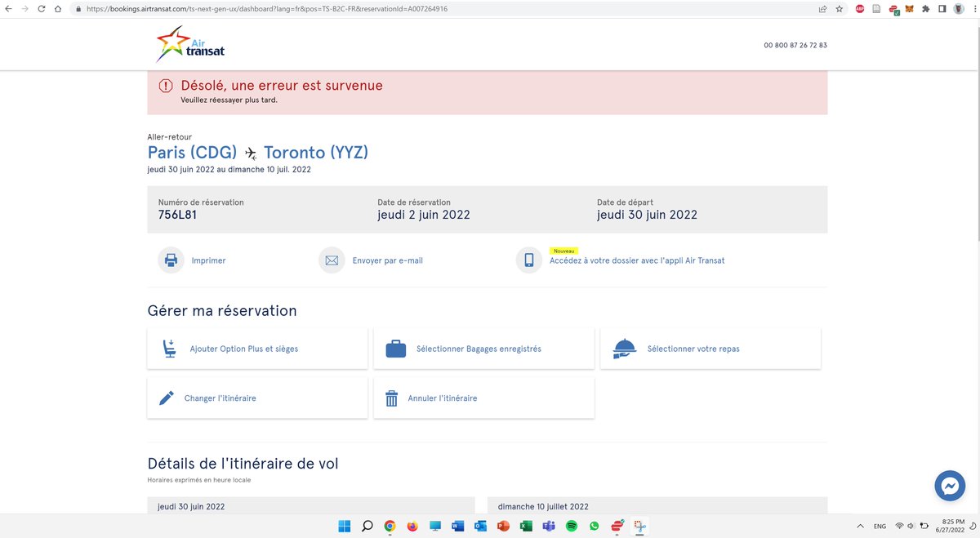Open the Chrome three-dot menu

(975, 9)
